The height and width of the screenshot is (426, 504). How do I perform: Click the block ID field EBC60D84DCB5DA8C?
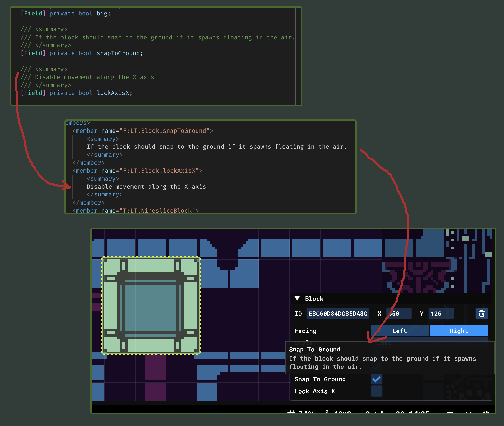coord(338,314)
